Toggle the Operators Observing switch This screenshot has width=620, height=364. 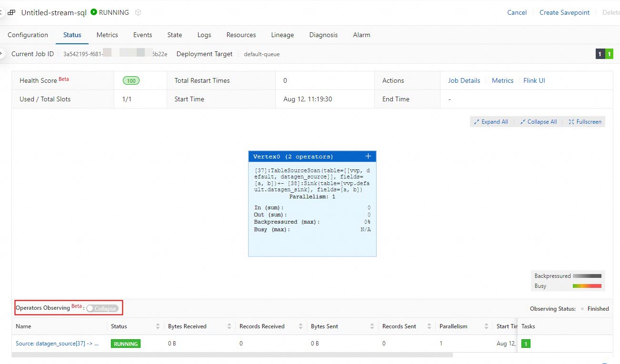tap(102, 309)
